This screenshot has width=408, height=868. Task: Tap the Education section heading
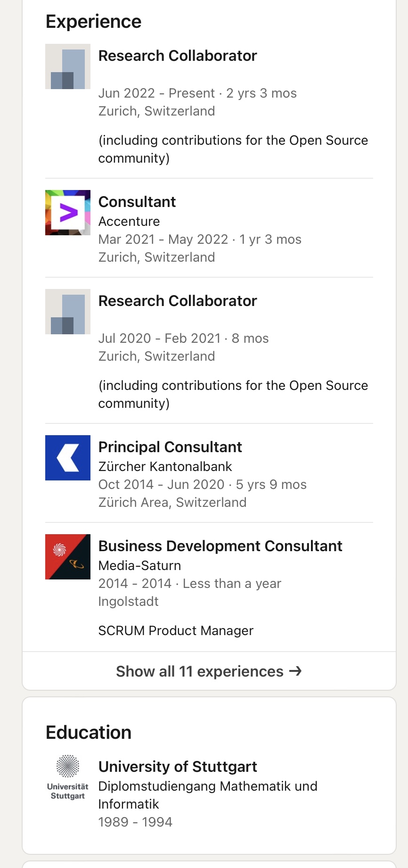[x=89, y=733]
